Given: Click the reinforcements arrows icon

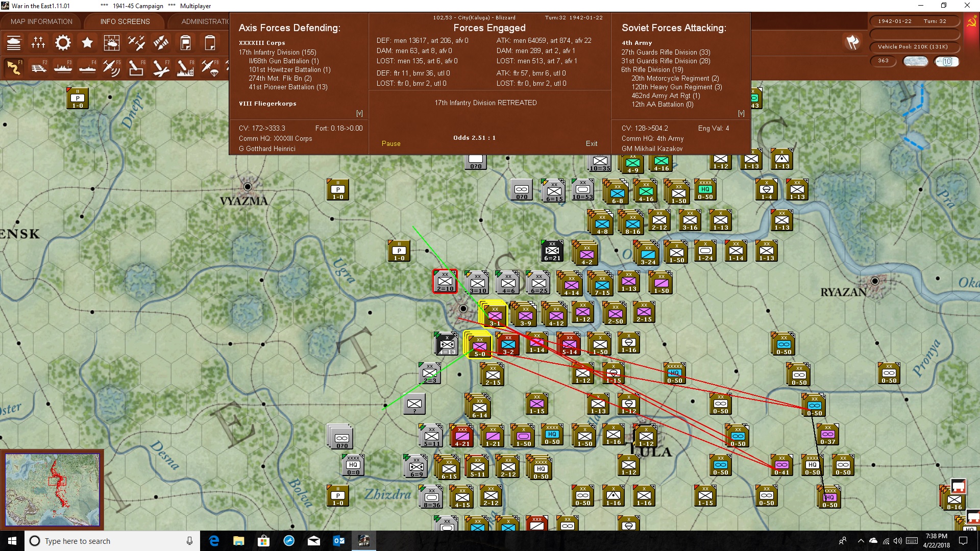Looking at the screenshot, I should click(161, 43).
